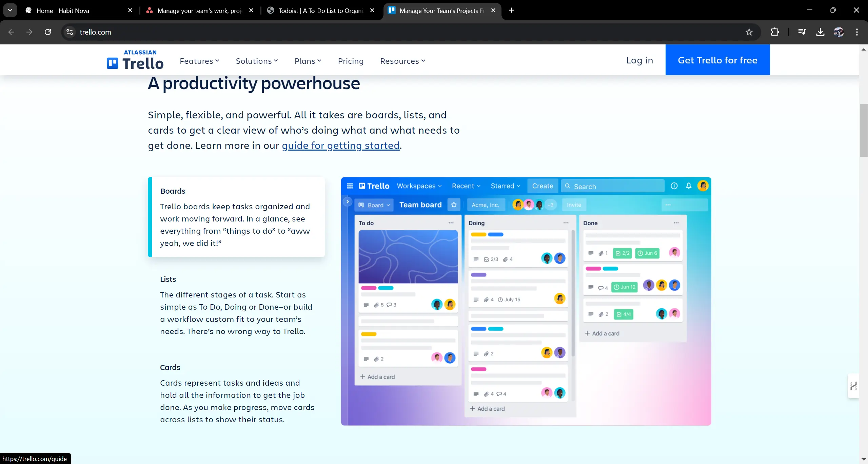Click Add a card under To do
This screenshot has height=464, width=868.
[377, 377]
